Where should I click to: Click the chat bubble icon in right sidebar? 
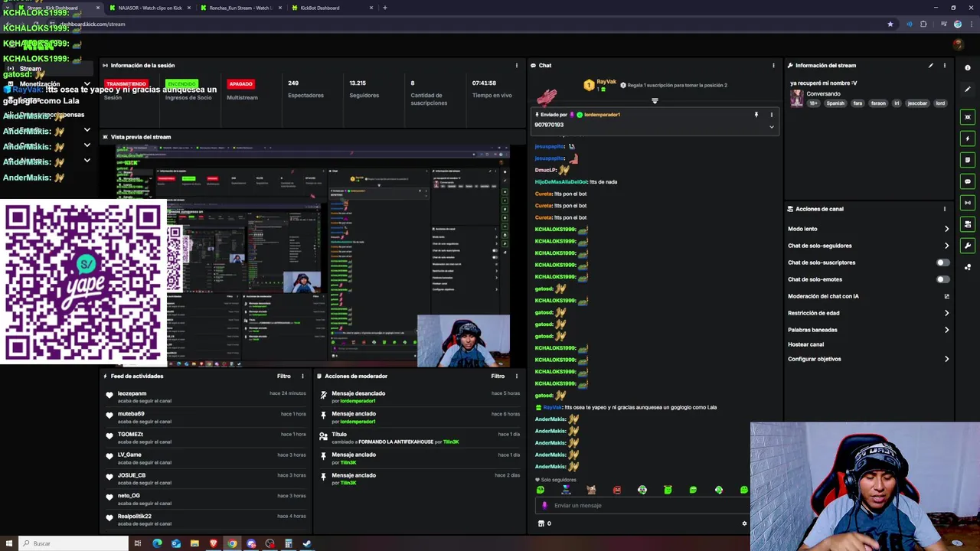click(x=968, y=181)
